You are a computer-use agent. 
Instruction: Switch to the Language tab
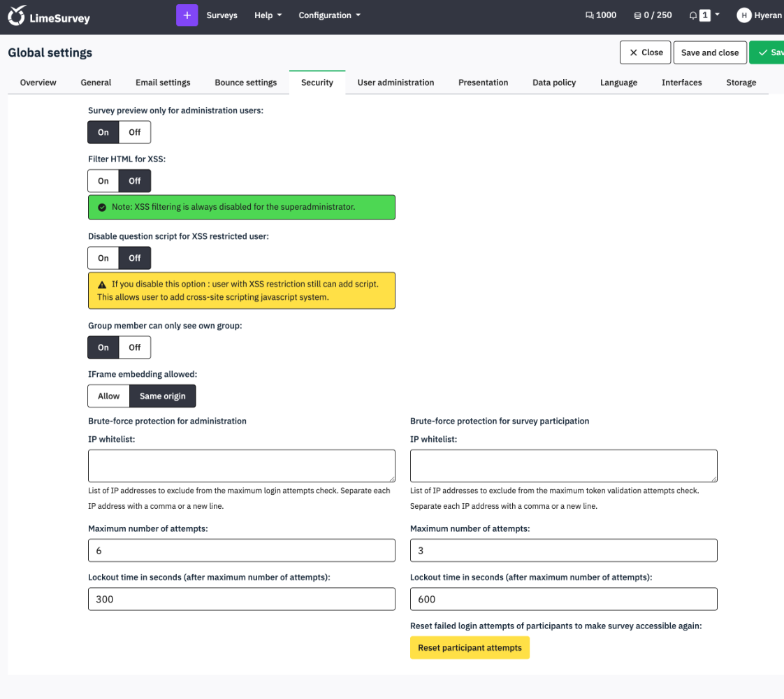coord(618,82)
